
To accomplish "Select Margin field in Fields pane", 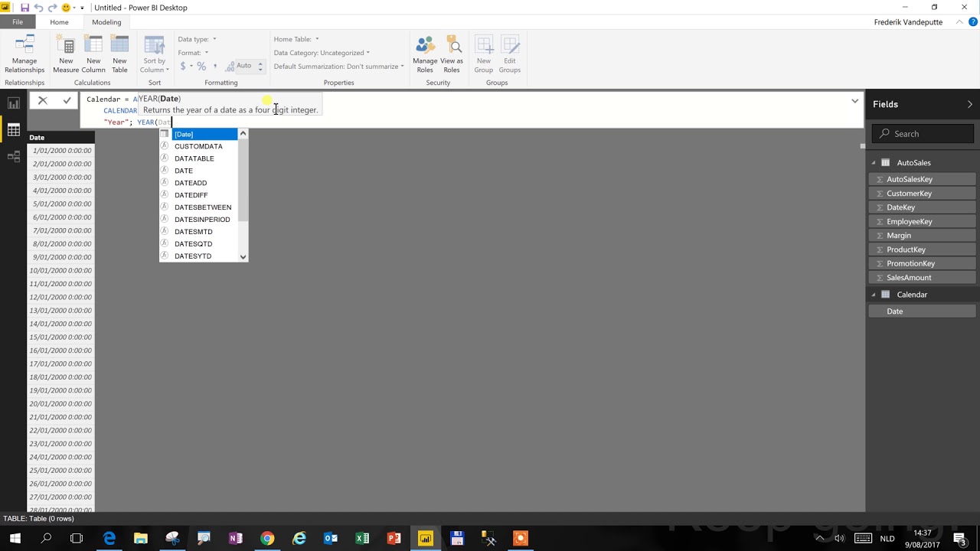I will 922,236.
